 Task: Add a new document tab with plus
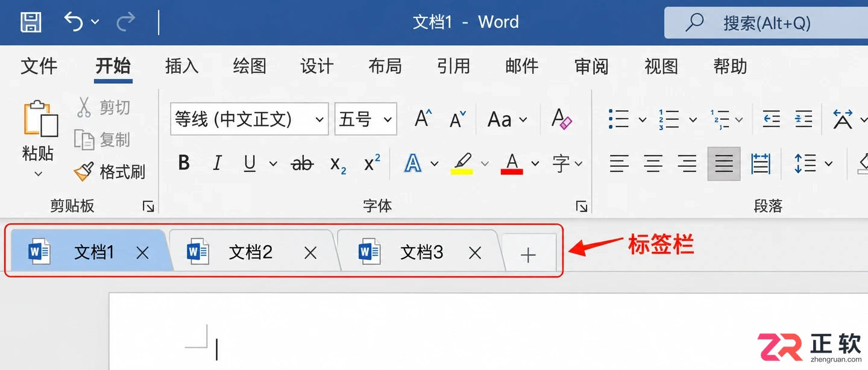coord(528,255)
